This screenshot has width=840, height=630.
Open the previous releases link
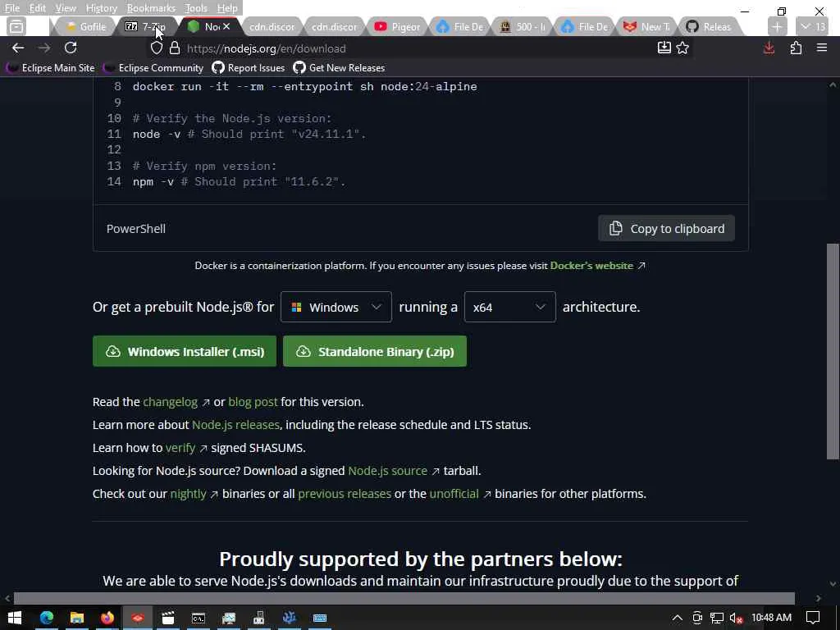(x=345, y=494)
